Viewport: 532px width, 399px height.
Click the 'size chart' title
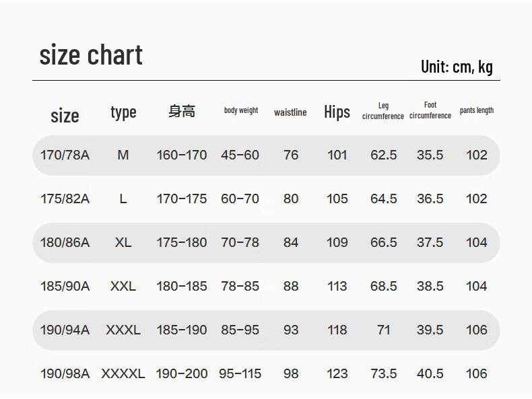[91, 55]
